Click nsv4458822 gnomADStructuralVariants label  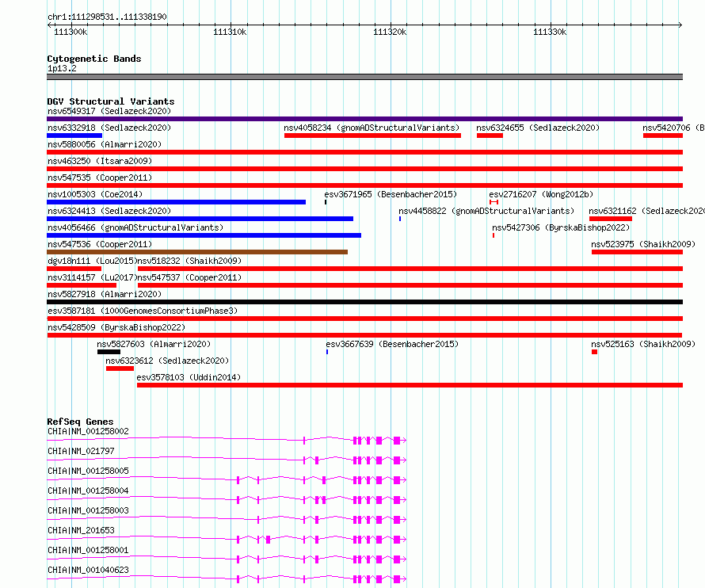486,211
